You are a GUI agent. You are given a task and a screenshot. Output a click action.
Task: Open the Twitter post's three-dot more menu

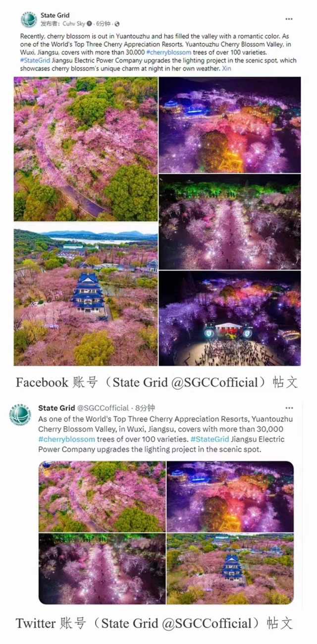point(289,408)
